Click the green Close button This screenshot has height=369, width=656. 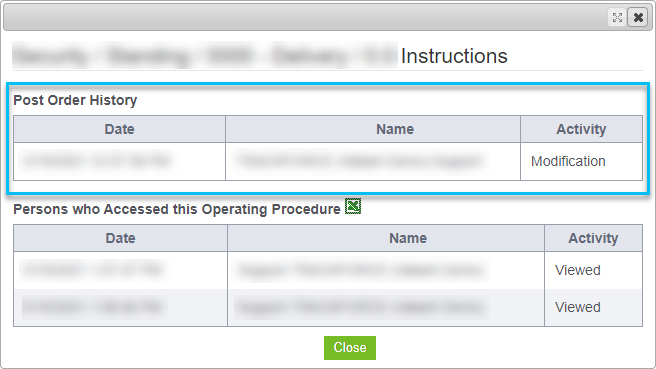(x=350, y=348)
